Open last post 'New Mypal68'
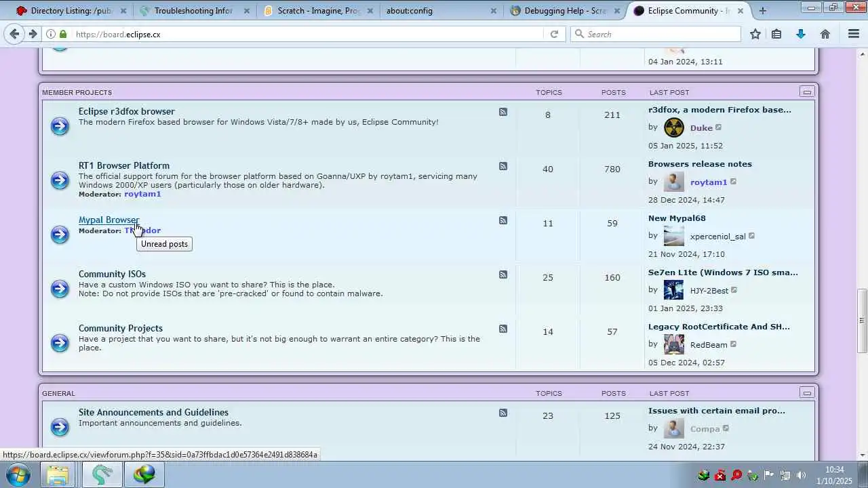This screenshot has width=868, height=488. coord(677,218)
